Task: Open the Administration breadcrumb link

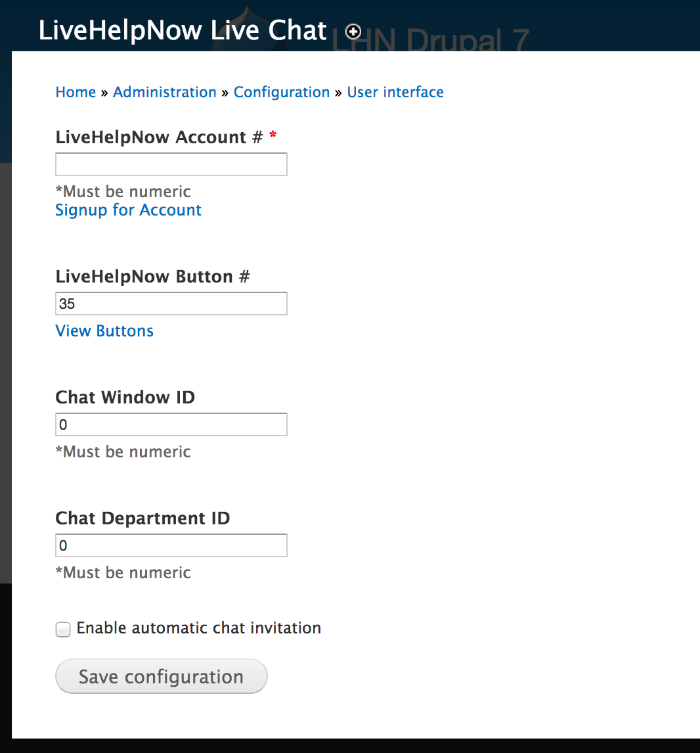Action: pyautogui.click(x=165, y=92)
